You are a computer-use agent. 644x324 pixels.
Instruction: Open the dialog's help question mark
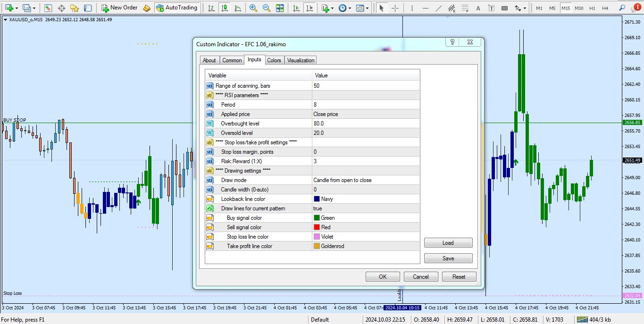[x=452, y=42]
